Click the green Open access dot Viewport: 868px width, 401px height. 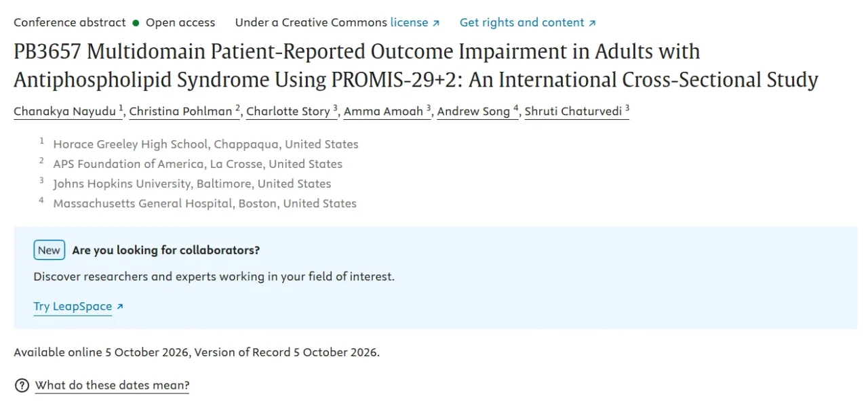click(136, 22)
